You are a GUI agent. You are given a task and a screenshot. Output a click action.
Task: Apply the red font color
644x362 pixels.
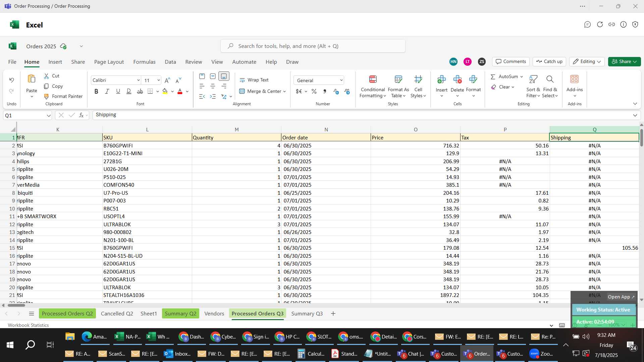180,91
